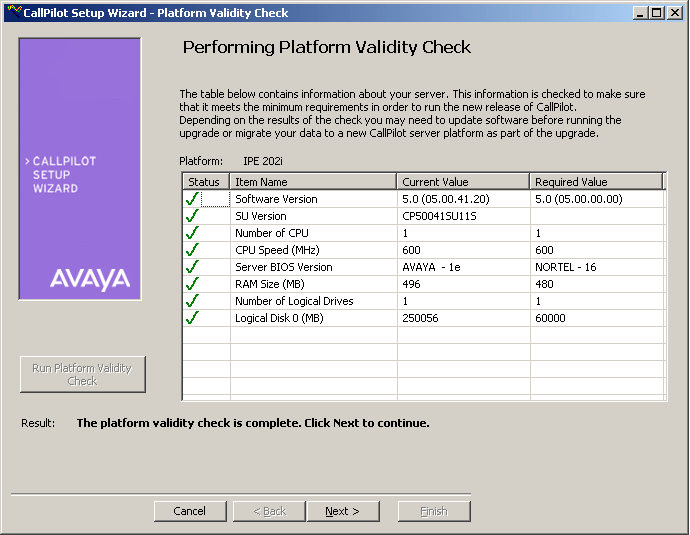Select the Number of Logical Drives name
Screen dimensions: 690x535
(294, 301)
